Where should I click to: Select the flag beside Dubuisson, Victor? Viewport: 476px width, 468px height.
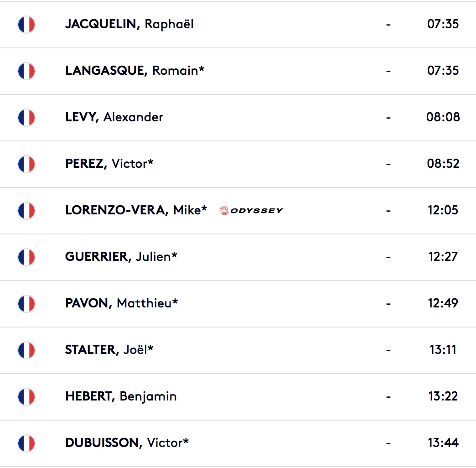pyautogui.click(x=26, y=443)
